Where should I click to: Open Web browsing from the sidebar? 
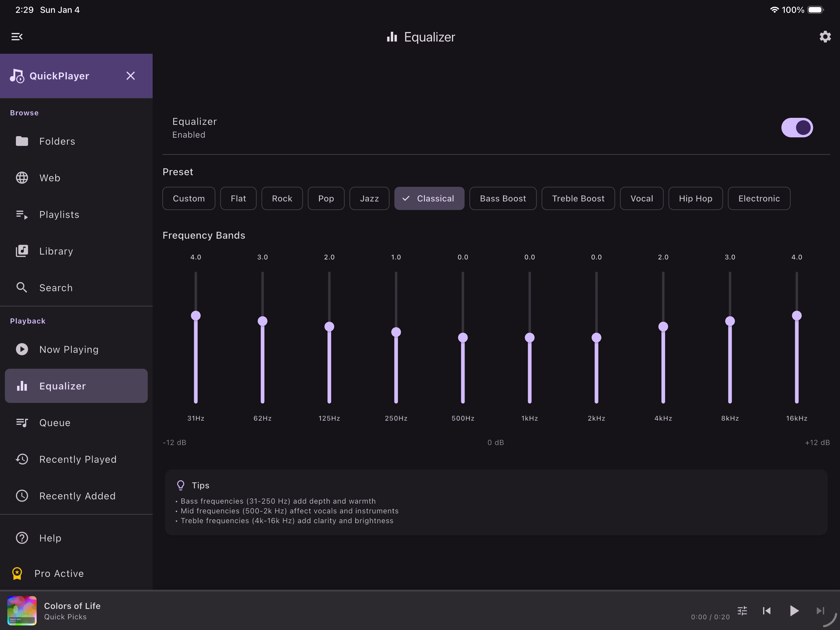click(x=49, y=177)
